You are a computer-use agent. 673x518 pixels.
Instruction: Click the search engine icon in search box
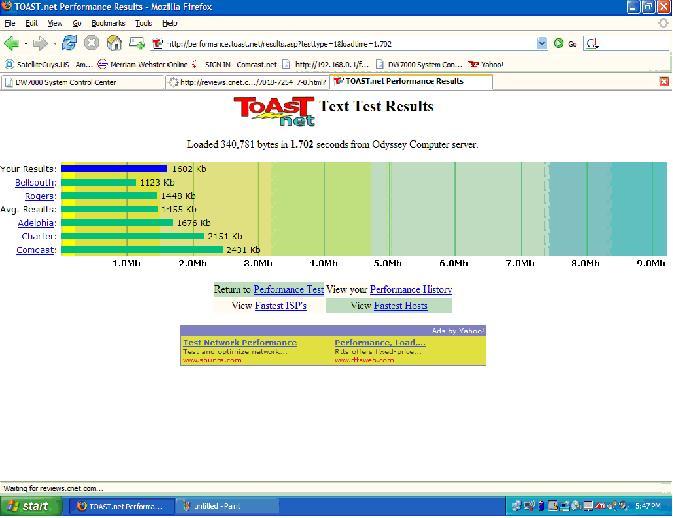(592, 43)
